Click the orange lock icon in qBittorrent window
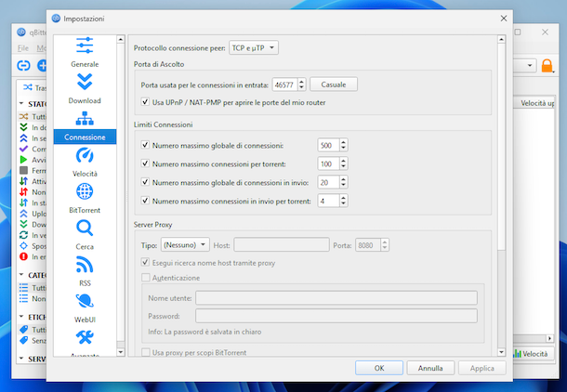This screenshot has height=392, width=567. (547, 66)
